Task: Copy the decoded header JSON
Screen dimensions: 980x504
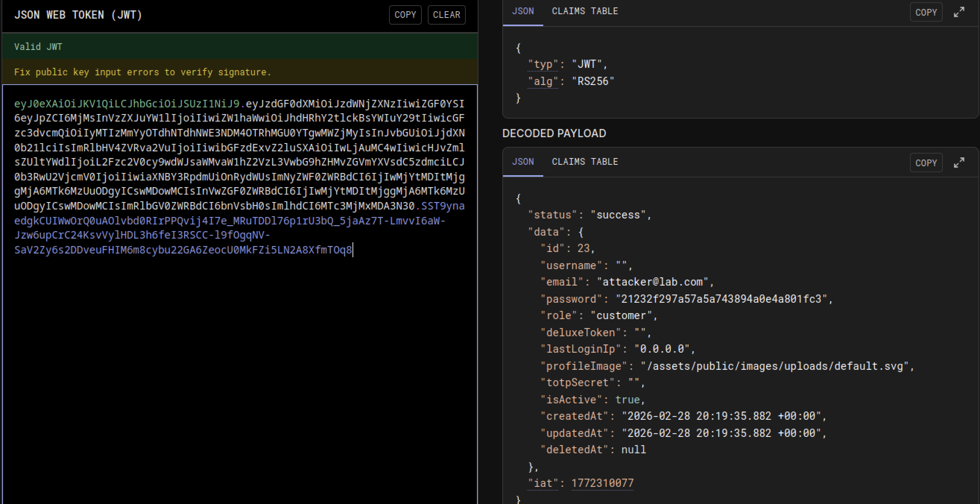Action: click(x=926, y=12)
